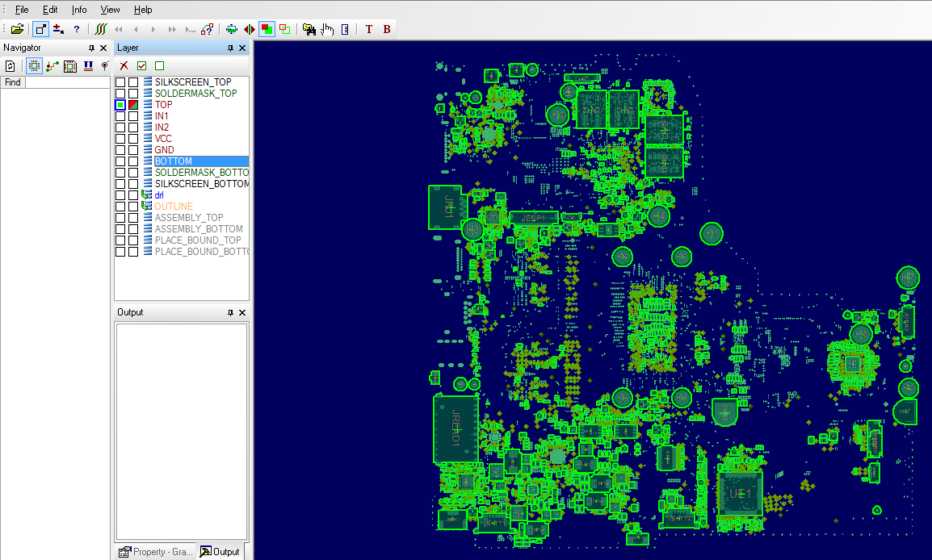Toggle visibility checkbox for SILKSCREEN_TOP layer

click(x=120, y=82)
